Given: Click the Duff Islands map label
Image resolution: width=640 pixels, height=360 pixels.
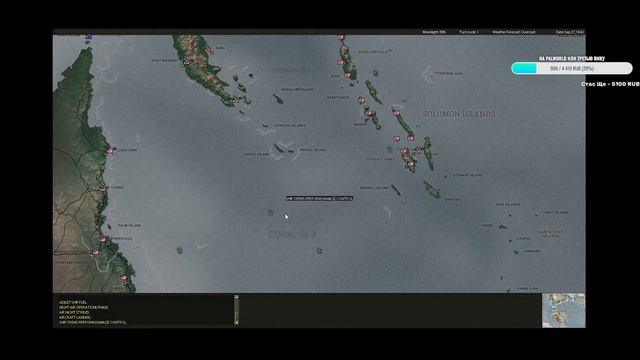Looking at the screenshot, I should pyautogui.click(x=556, y=212).
